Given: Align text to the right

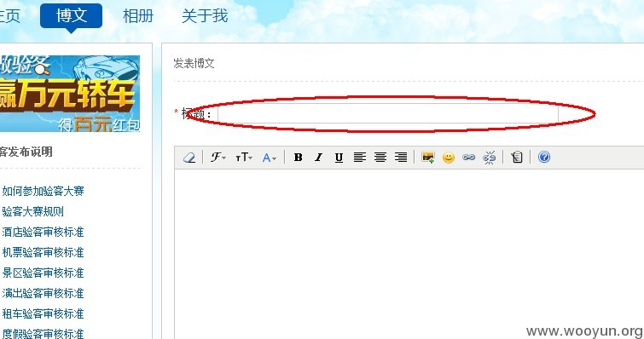Looking at the screenshot, I should point(401,158).
